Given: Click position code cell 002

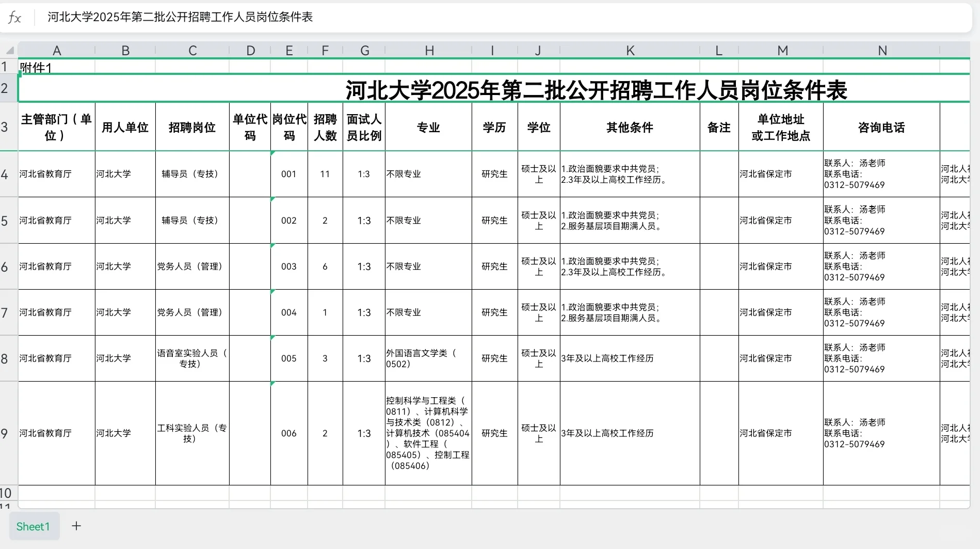Looking at the screenshot, I should 289,221.
